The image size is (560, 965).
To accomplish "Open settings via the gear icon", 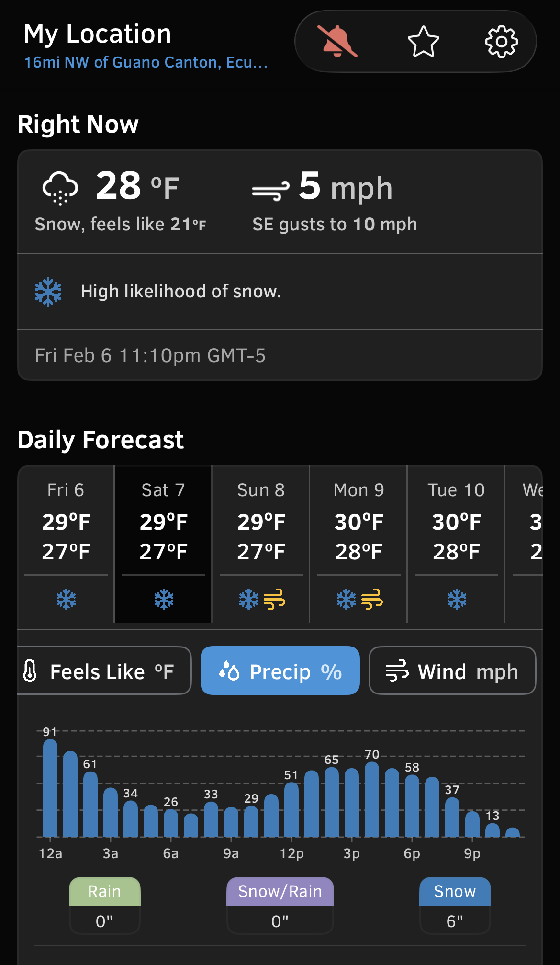I will click(x=501, y=42).
